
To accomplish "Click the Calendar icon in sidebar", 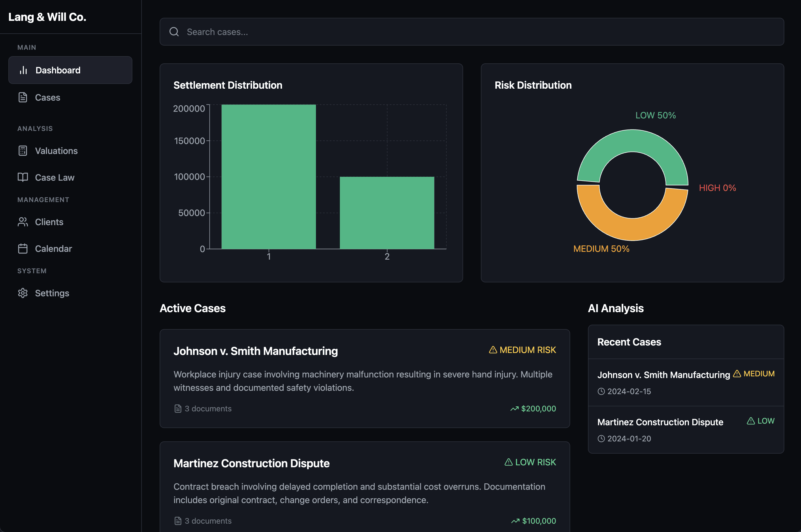I will click(23, 248).
